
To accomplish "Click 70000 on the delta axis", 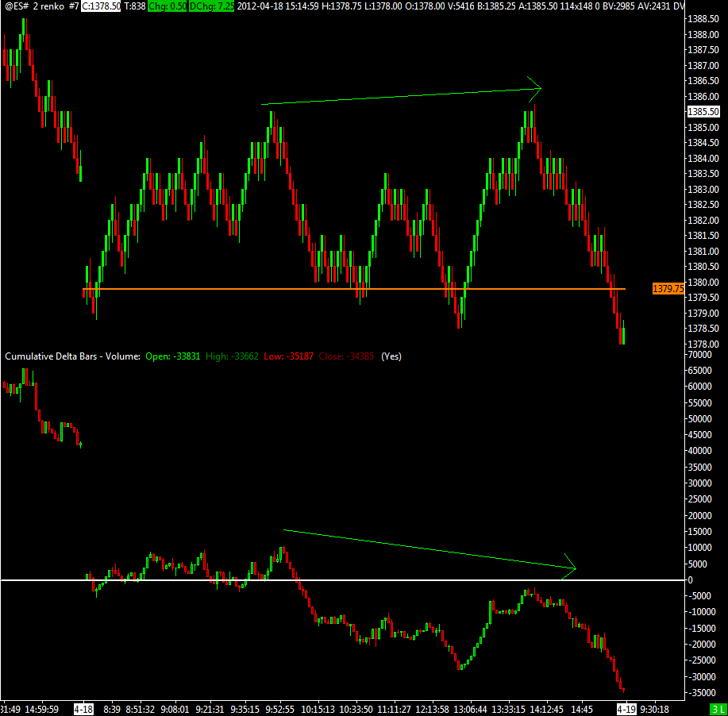I will tap(700, 354).
